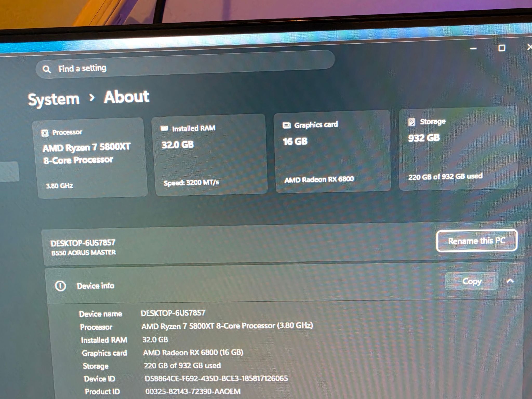Screen dimensions: 532x399
Task: Go back to System breadcrumb
Action: coord(54,99)
